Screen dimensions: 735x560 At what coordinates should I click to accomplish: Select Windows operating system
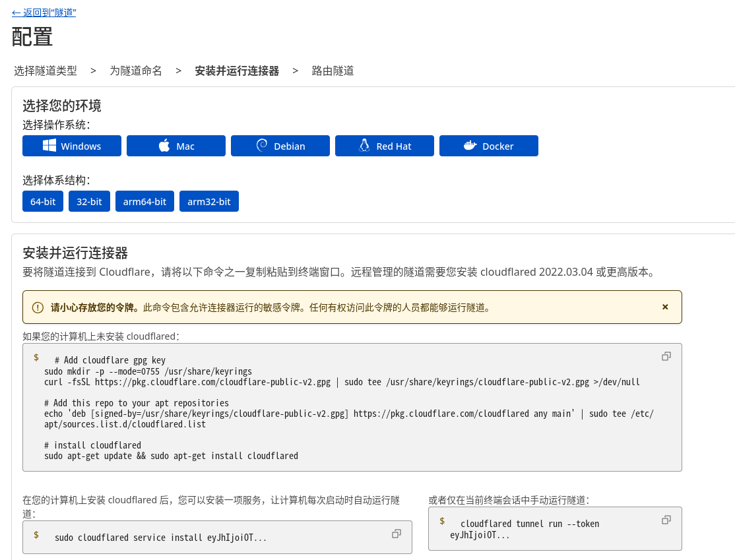coord(72,146)
